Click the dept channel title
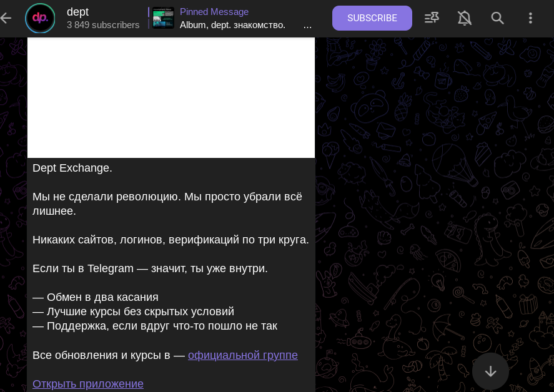The height and width of the screenshot is (392, 554). (77, 12)
